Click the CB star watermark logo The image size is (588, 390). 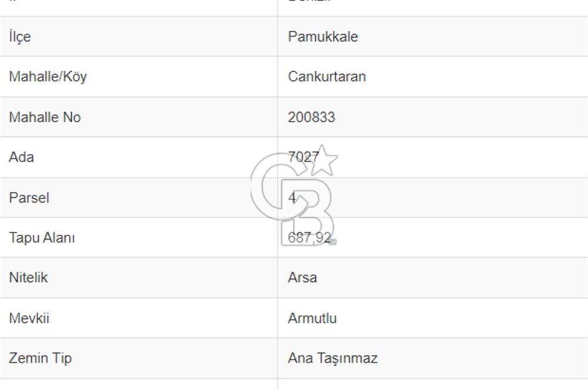click(294, 195)
